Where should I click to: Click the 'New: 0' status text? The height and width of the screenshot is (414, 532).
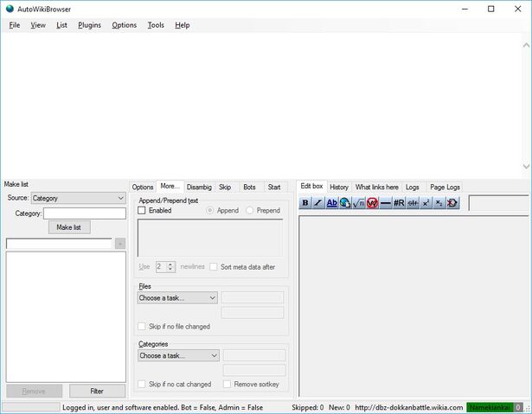(x=339, y=407)
